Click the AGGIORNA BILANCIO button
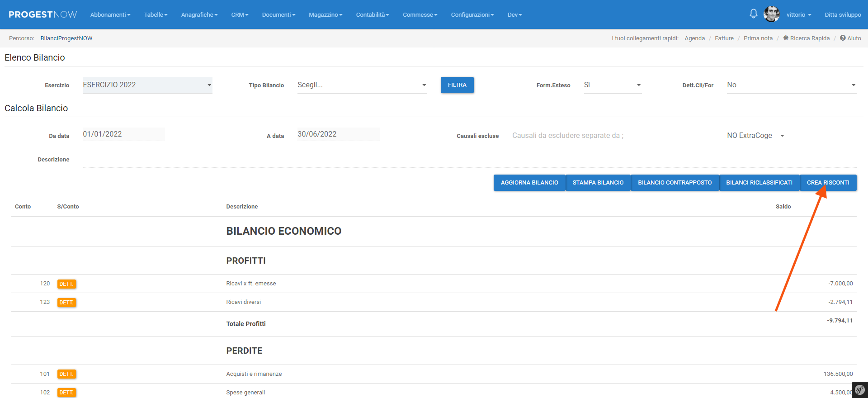The height and width of the screenshot is (398, 868). pos(529,183)
